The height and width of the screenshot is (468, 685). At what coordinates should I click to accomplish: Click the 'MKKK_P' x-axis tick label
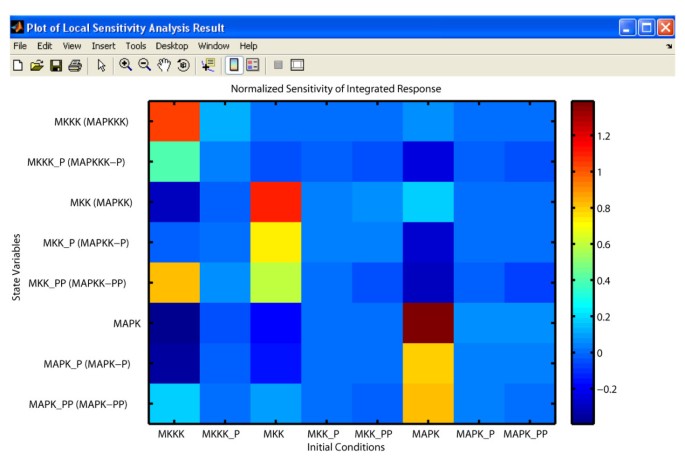pos(221,434)
